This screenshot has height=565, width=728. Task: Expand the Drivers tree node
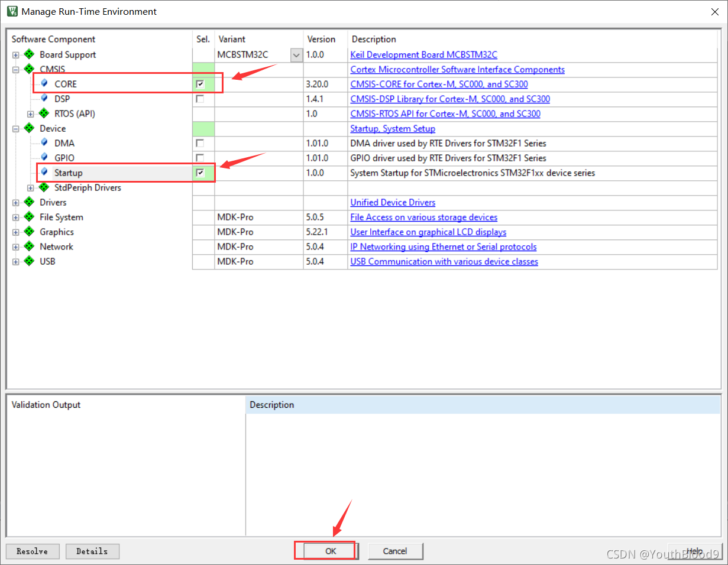(16, 203)
